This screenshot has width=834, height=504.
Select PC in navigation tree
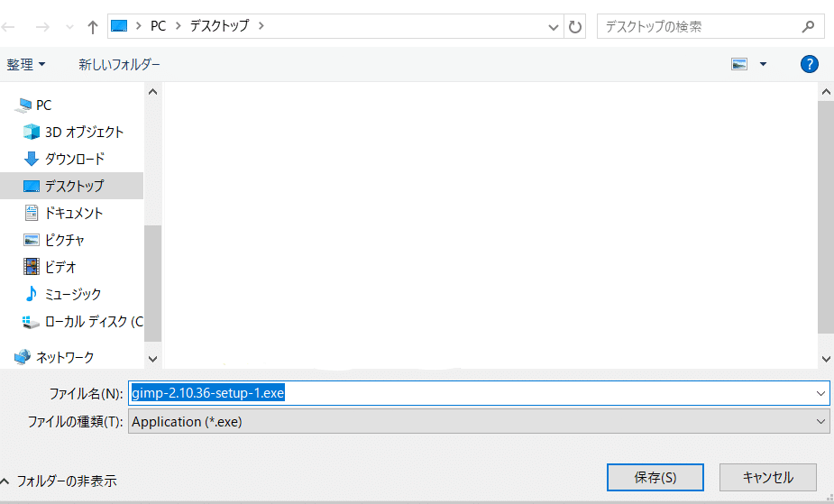coord(43,105)
